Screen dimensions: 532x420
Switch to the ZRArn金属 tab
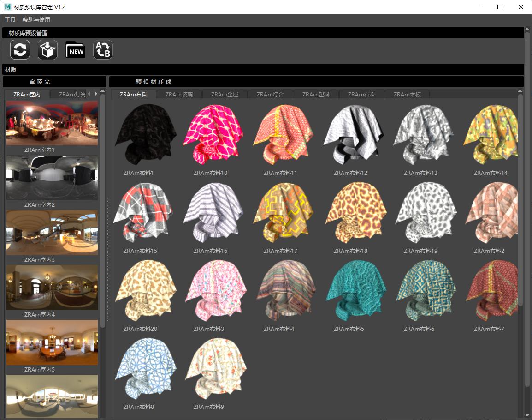(225, 95)
